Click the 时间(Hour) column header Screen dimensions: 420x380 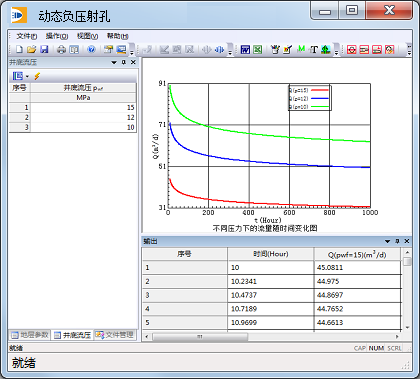(271, 254)
